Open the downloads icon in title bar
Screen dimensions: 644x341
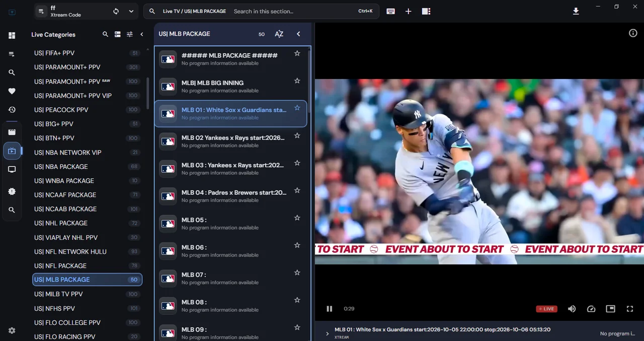click(x=576, y=11)
